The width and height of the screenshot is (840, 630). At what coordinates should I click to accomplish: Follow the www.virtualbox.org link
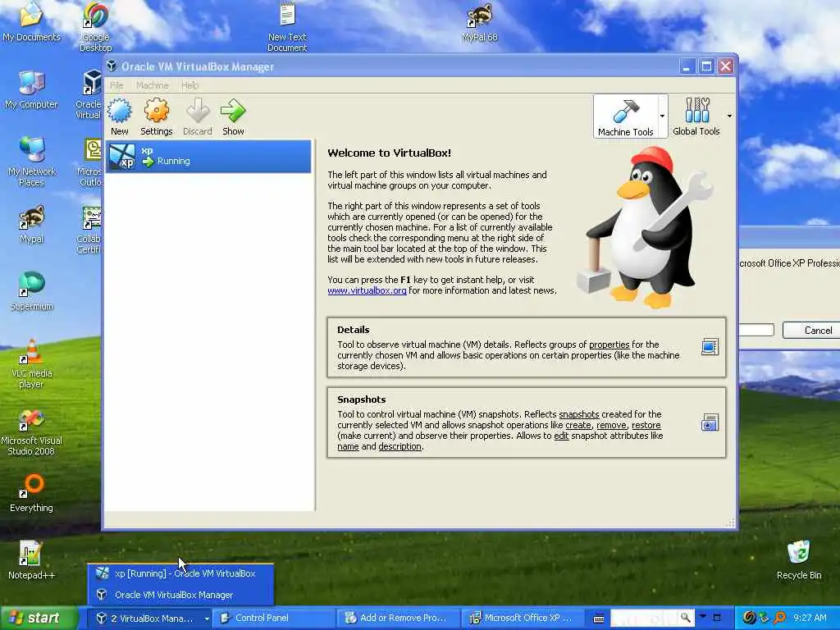(x=367, y=290)
